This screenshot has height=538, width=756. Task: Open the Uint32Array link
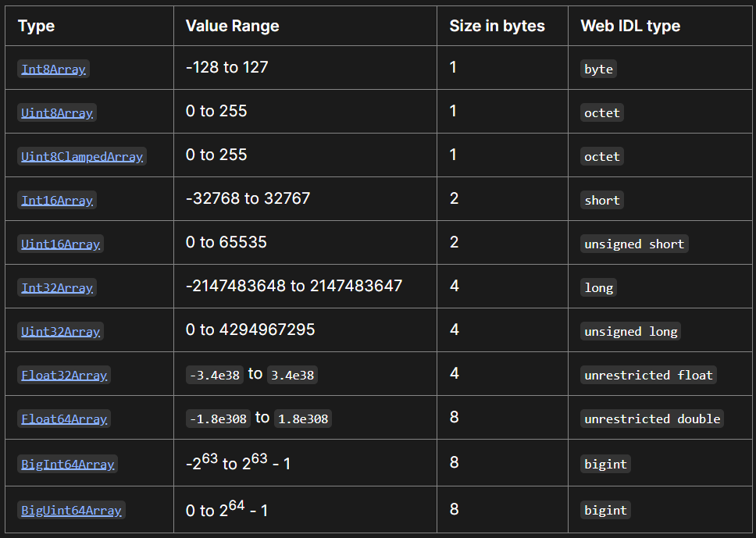pos(60,331)
